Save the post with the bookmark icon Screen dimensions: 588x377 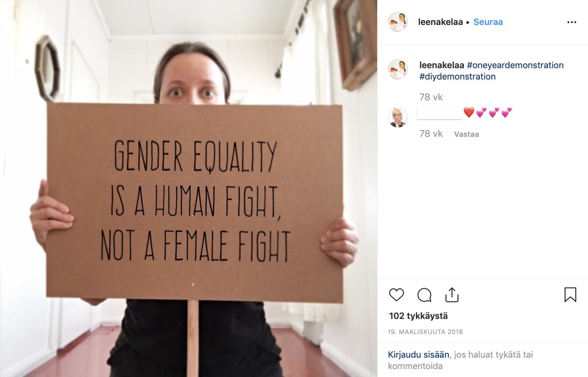click(x=570, y=295)
